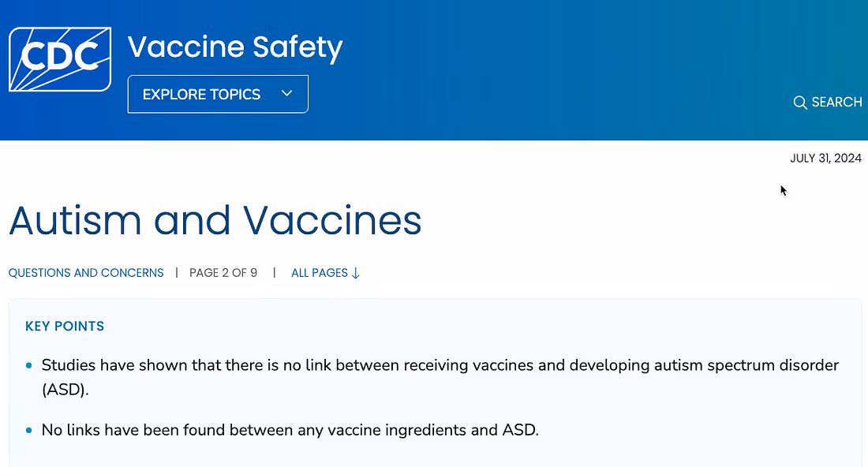Click the separator before All Pages
868x467 pixels.
tap(275, 273)
